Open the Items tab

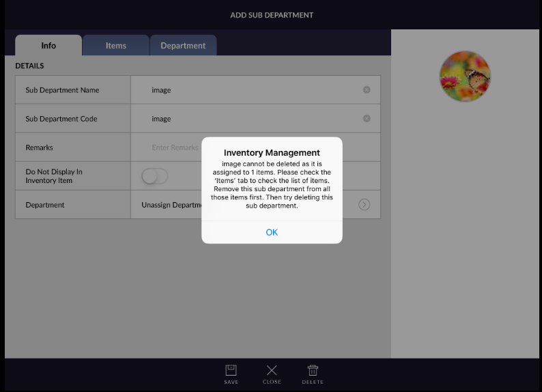coord(115,46)
